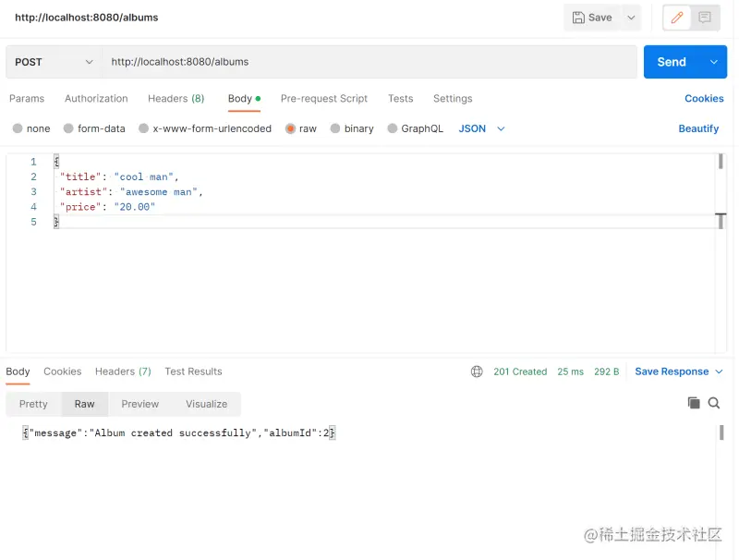Image resolution: width=739 pixels, height=560 pixels.
Task: Open the response Cookies tab
Action: pyautogui.click(x=63, y=371)
